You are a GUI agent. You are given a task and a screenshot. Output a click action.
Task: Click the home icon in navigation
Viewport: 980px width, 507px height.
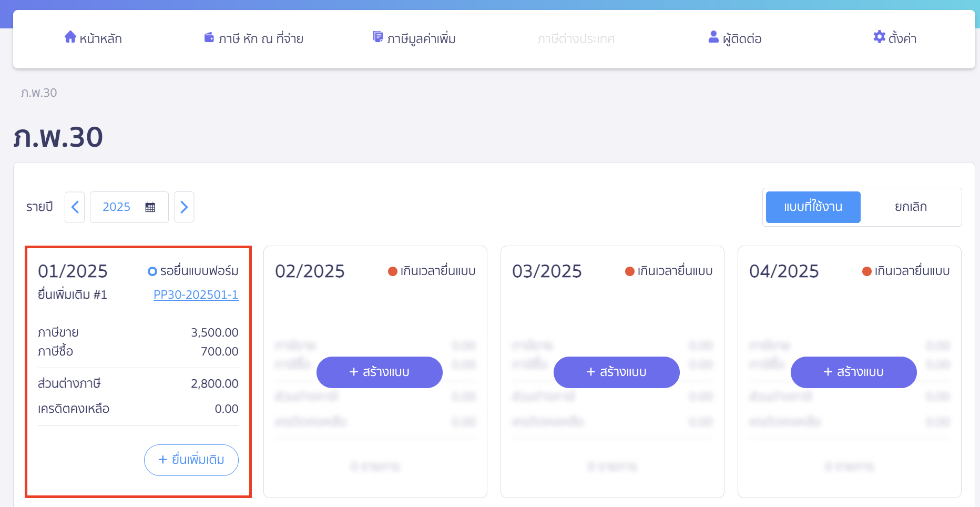[x=70, y=37]
